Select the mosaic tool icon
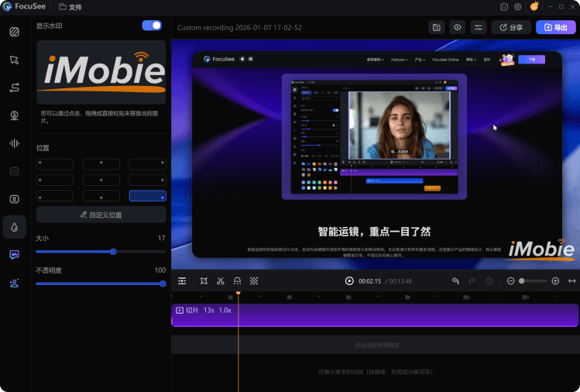This screenshot has width=580, height=392. point(254,281)
